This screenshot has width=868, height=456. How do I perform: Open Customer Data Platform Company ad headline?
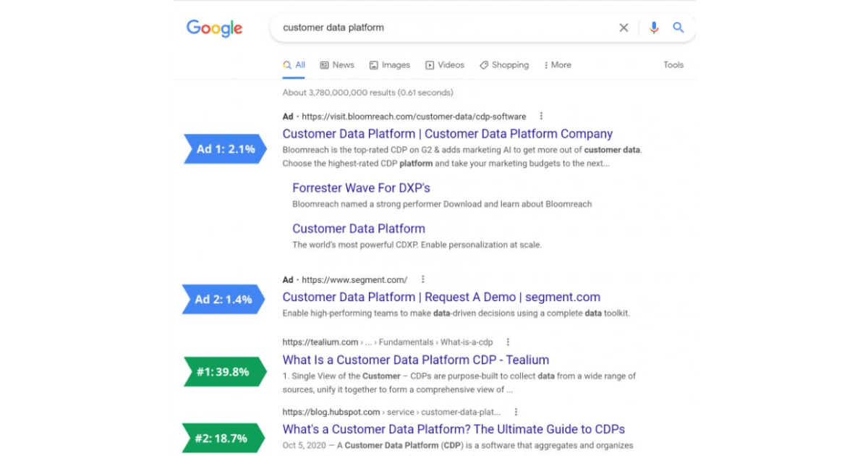pos(447,134)
